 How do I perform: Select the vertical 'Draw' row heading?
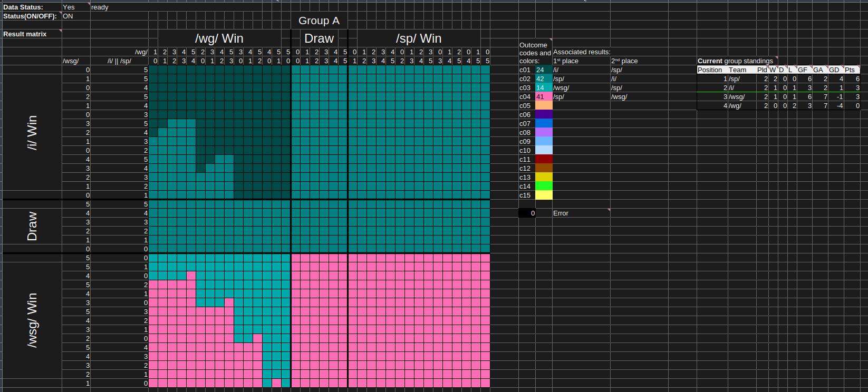[32, 226]
